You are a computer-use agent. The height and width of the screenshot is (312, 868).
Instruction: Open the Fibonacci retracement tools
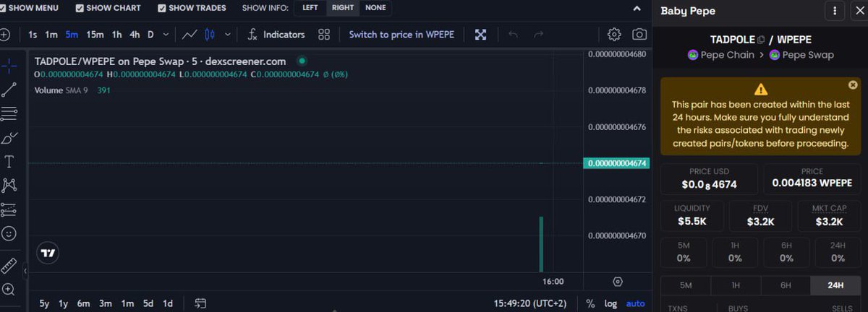(9, 113)
